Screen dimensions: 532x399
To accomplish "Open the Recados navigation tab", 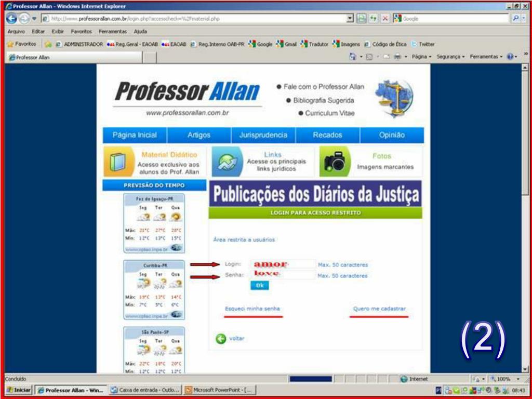I will [x=327, y=135].
